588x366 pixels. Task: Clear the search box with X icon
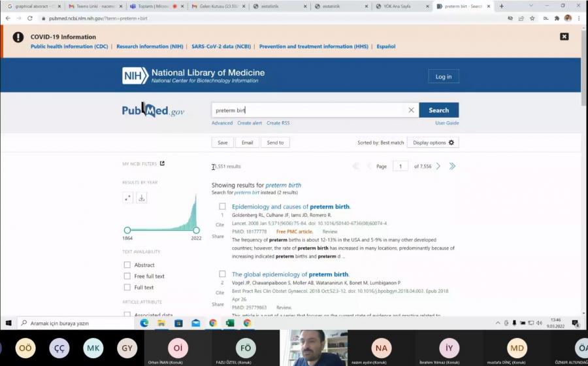411,110
